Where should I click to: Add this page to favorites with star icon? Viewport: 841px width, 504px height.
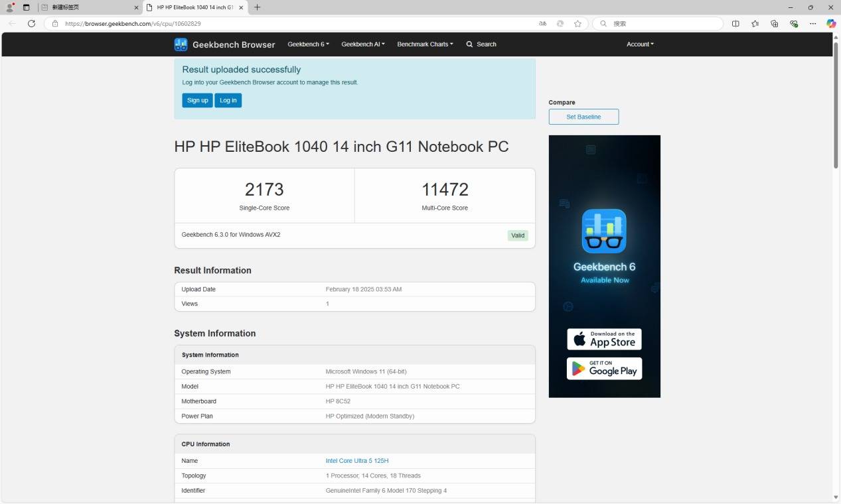point(577,23)
